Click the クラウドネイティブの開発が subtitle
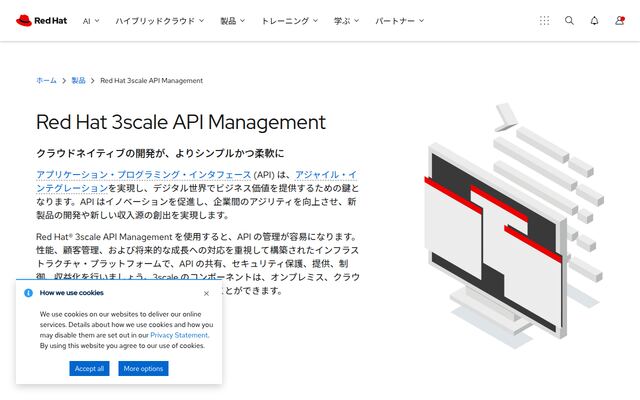The width and height of the screenshot is (640, 400). (x=160, y=153)
